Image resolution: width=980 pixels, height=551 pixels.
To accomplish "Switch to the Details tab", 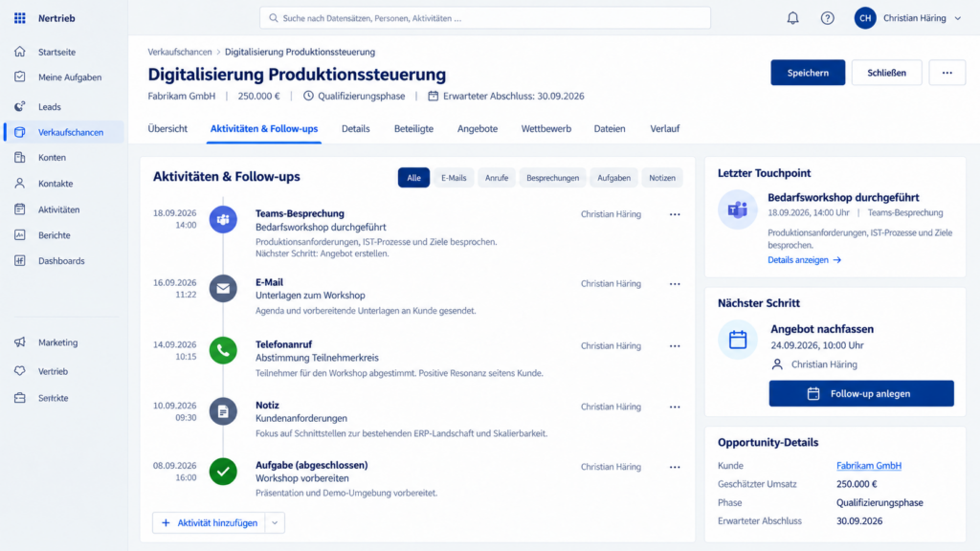I will pos(356,129).
